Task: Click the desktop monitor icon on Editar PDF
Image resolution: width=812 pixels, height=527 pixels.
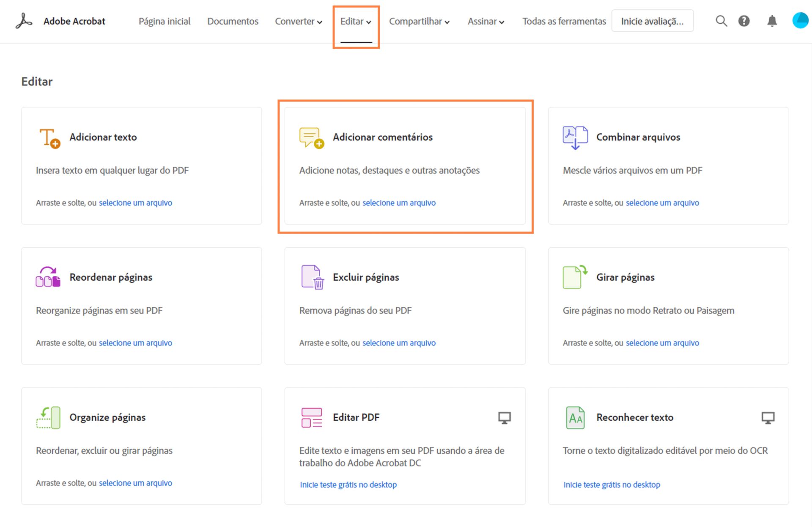Action: click(x=504, y=418)
